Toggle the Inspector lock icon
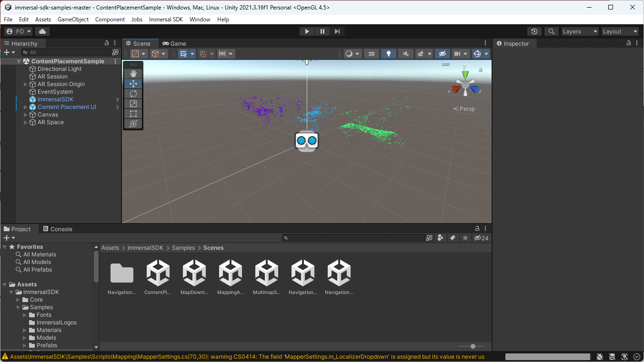The image size is (644, 362). [x=629, y=43]
